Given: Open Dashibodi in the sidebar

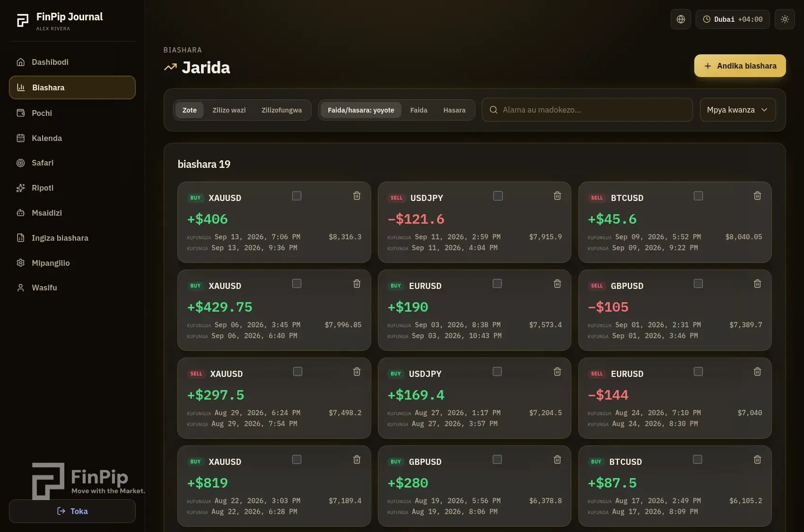Looking at the screenshot, I should [72, 62].
